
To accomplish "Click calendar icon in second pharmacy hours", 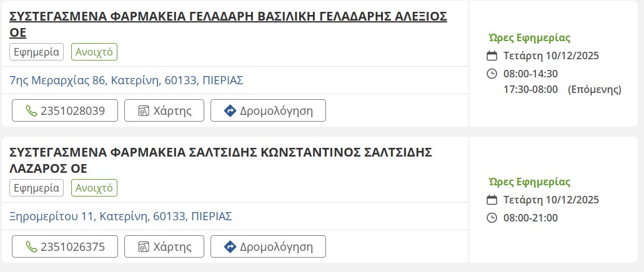I will click(492, 200).
